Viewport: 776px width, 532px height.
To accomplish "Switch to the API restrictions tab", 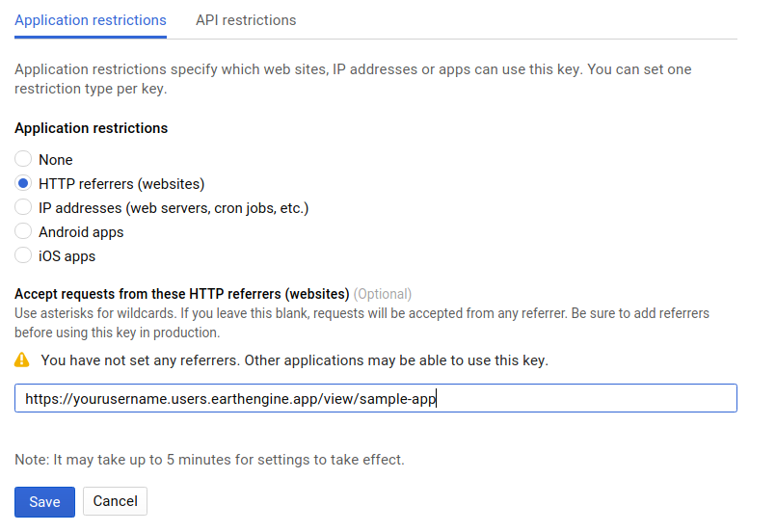I will (246, 20).
